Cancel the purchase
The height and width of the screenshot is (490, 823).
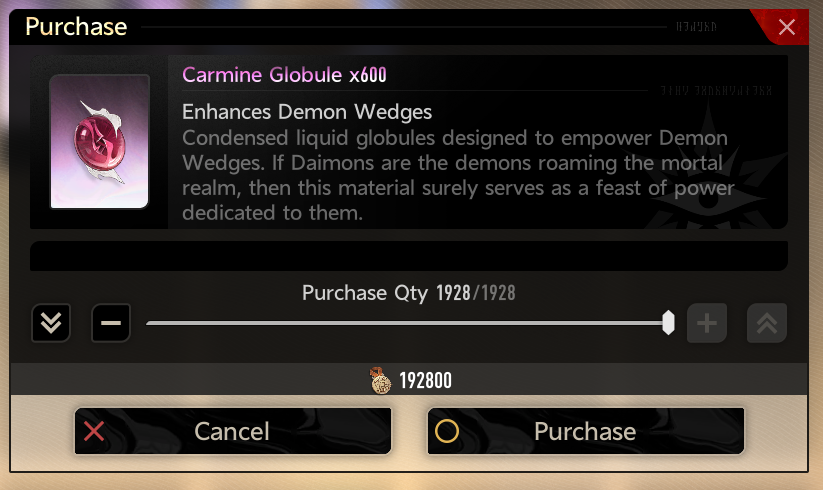[233, 431]
